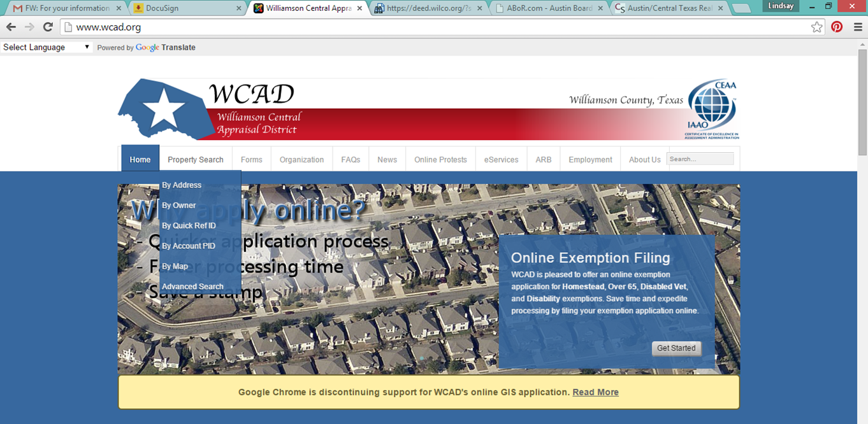Click the Pinterest extension icon
The width and height of the screenshot is (868, 424).
[x=837, y=27]
